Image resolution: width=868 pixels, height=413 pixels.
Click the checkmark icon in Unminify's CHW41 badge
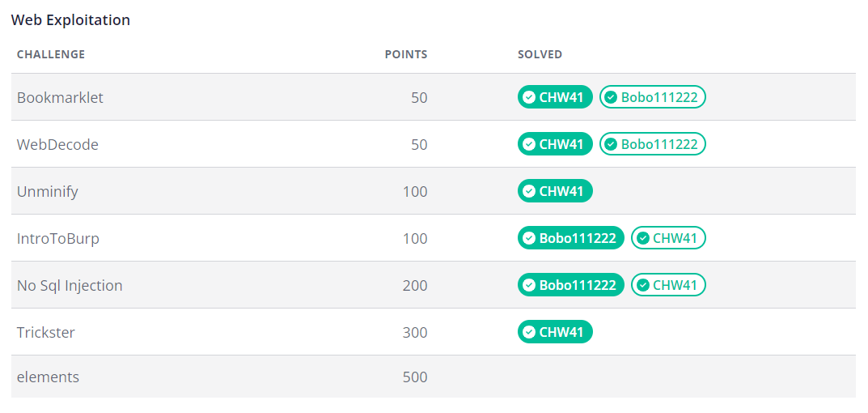529,191
